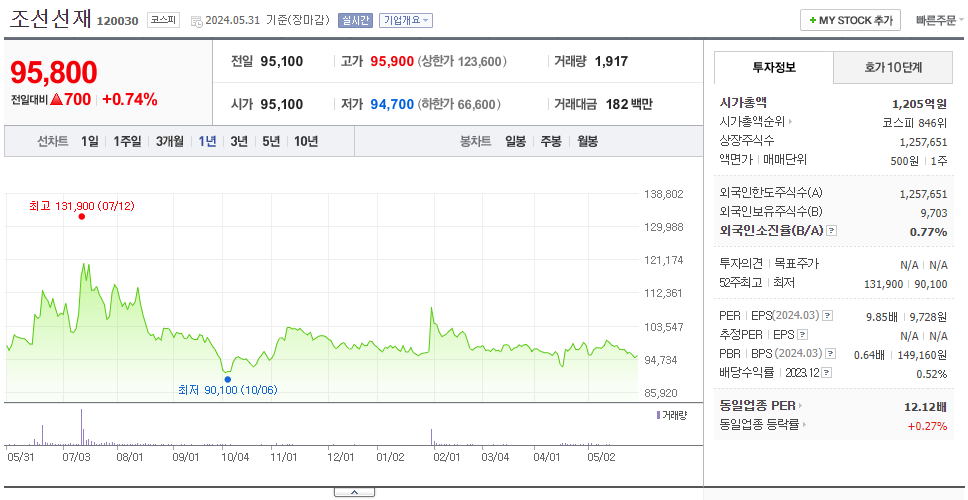
Task: Expand 동일업종 등락률 arrow link
Action: 804,425
